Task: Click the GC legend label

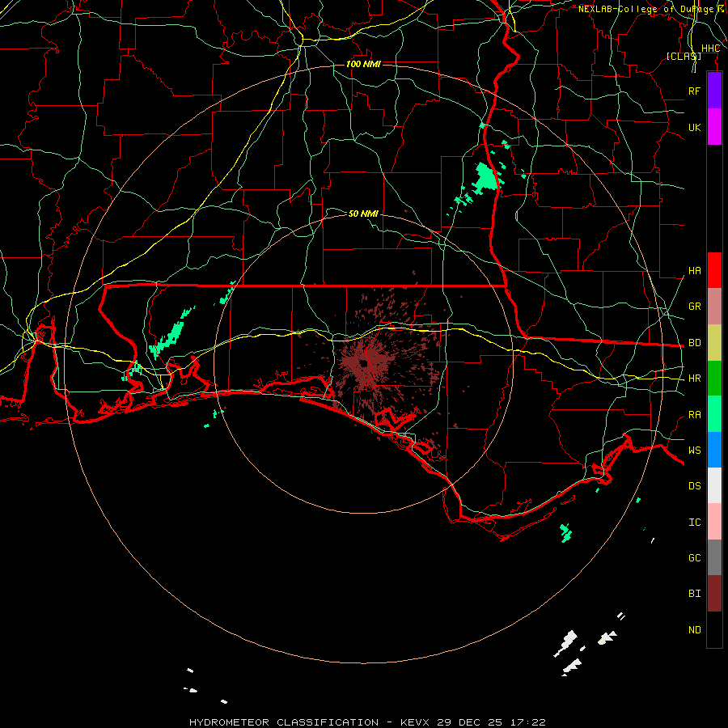Action: pyautogui.click(x=695, y=558)
